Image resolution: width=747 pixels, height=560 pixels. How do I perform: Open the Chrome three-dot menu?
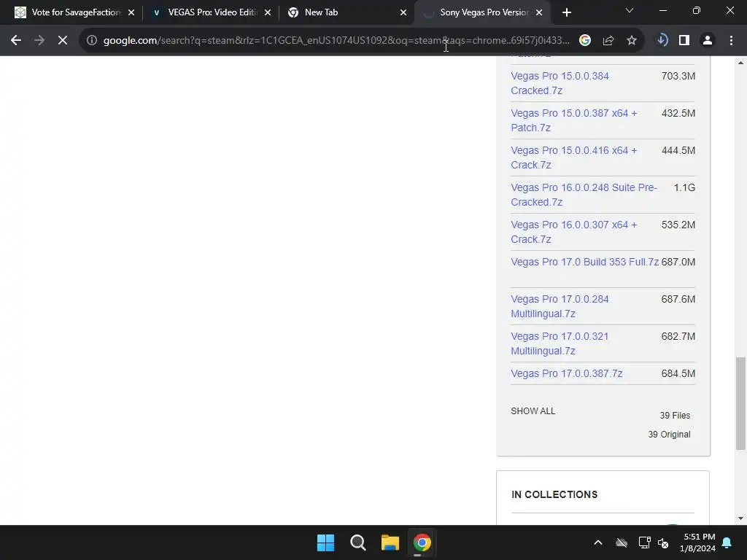point(731,41)
